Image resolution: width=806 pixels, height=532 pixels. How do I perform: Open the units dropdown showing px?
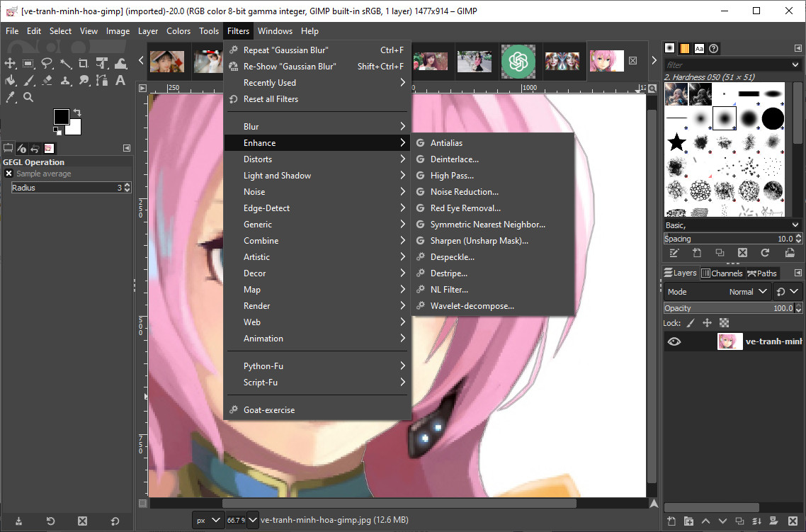tap(208, 519)
